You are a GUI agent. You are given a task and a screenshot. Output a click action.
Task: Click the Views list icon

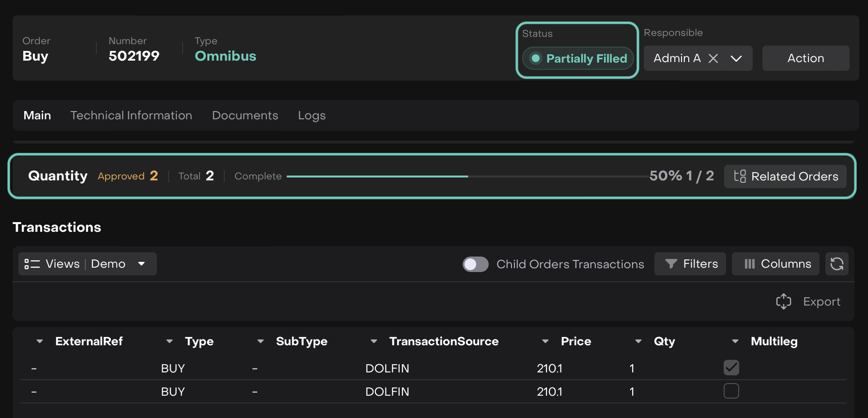32,264
